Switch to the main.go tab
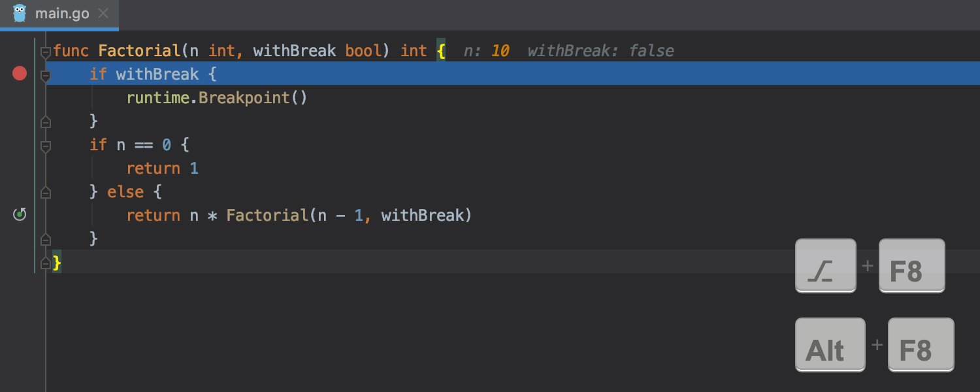The image size is (980, 392). click(x=61, y=14)
